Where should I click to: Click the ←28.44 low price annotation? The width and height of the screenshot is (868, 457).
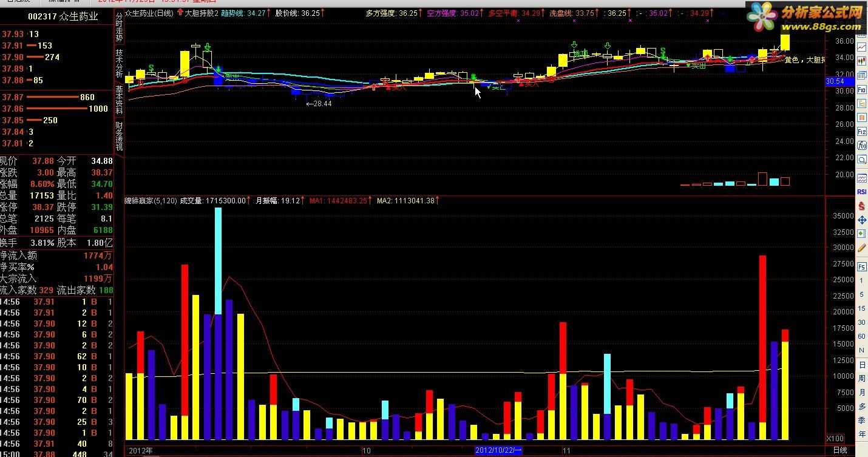coord(319,104)
